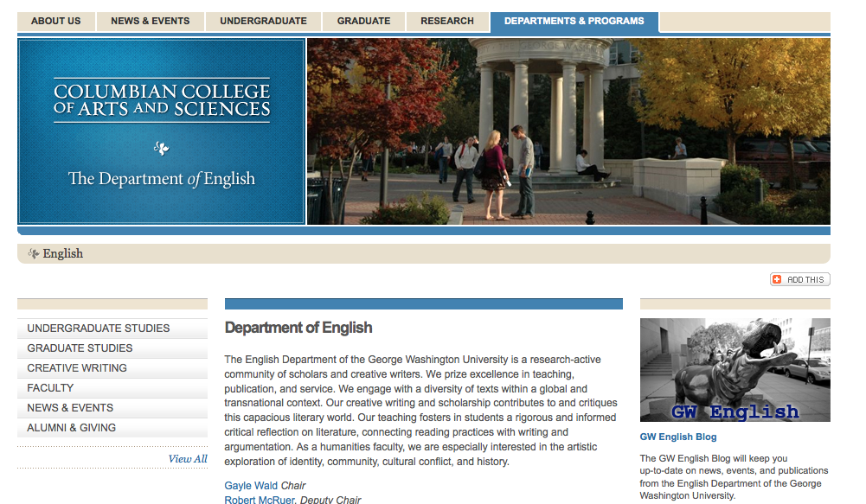Open the News & Events top navigation tab
The width and height of the screenshot is (866, 504).
151,22
